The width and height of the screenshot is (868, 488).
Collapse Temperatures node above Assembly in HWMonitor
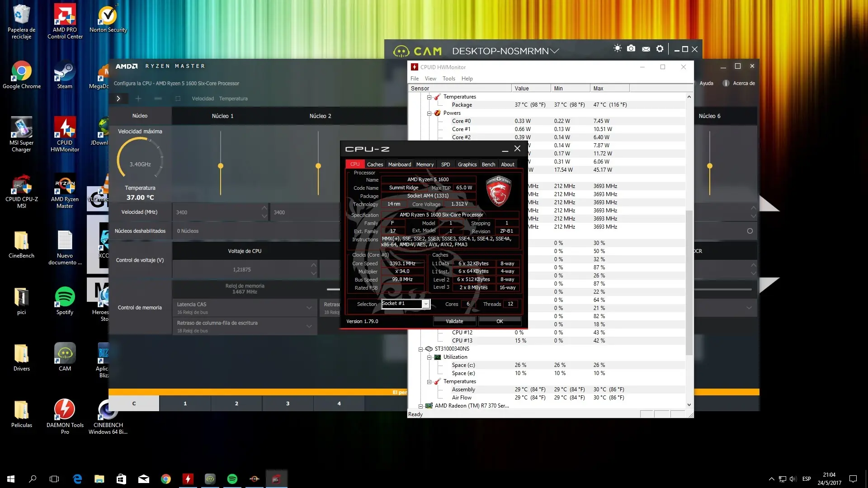pos(429,381)
